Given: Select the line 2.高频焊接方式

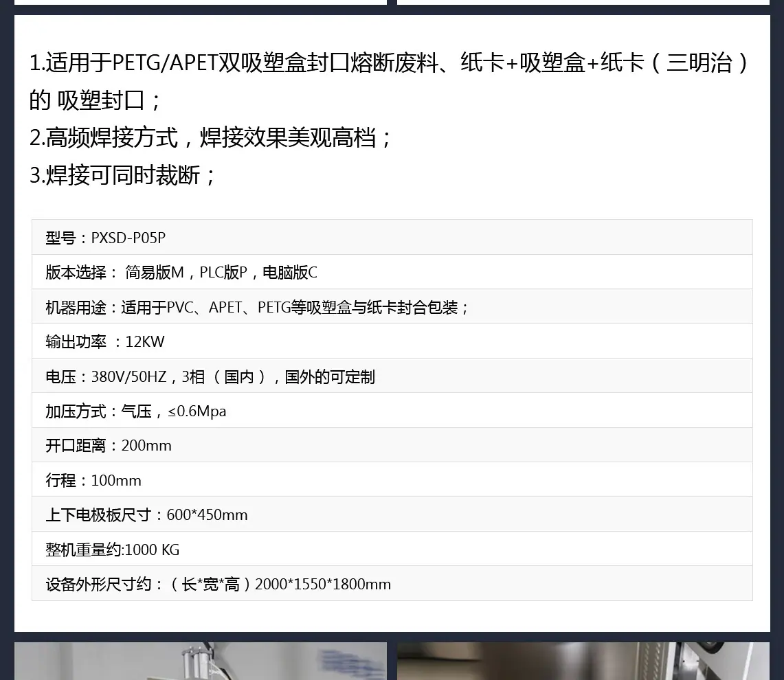Looking at the screenshot, I should coord(210,137).
